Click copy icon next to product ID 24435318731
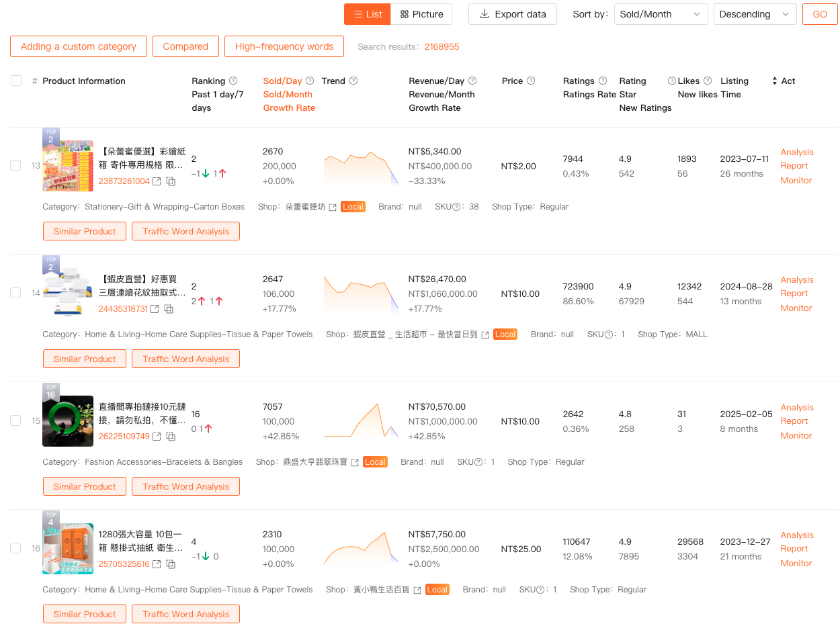This screenshot has height=626, width=840. pos(169,309)
